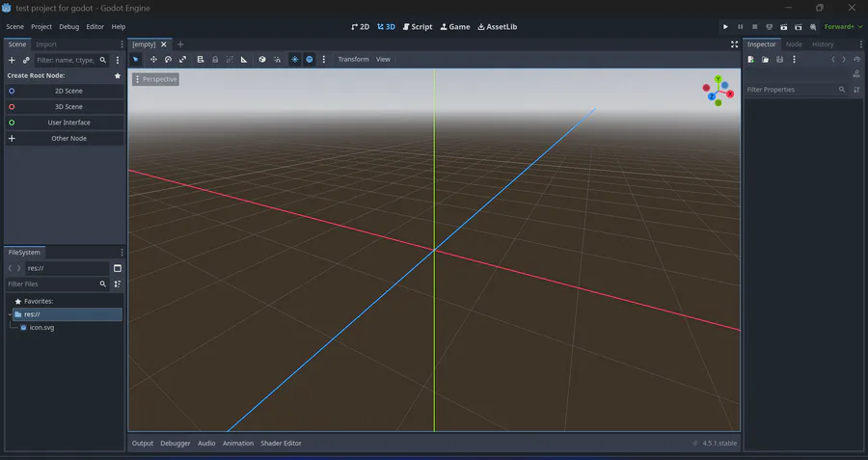Select the Select Mode arrow tool

pyautogui.click(x=136, y=59)
